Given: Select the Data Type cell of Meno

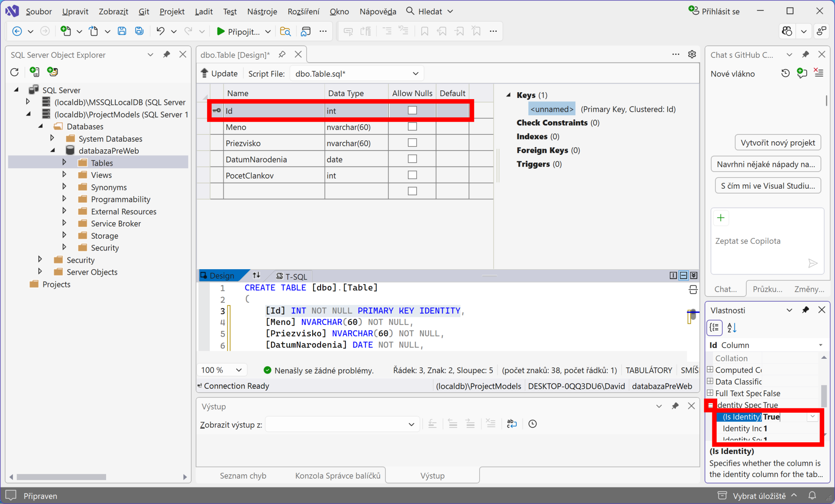Looking at the screenshot, I should click(x=356, y=127).
